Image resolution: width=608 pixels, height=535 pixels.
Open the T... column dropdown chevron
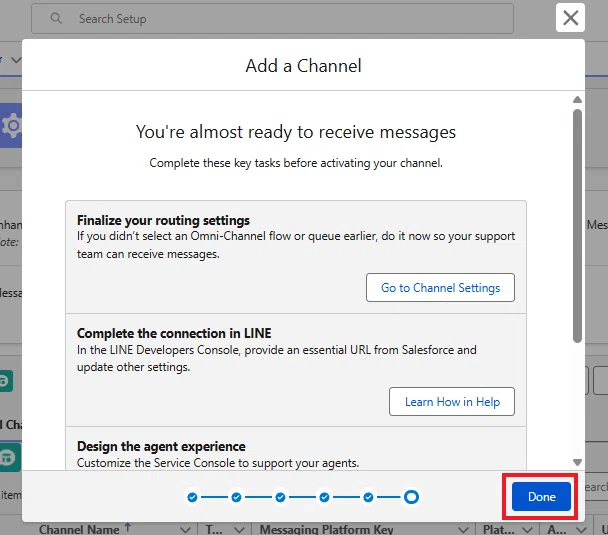pyautogui.click(x=239, y=530)
